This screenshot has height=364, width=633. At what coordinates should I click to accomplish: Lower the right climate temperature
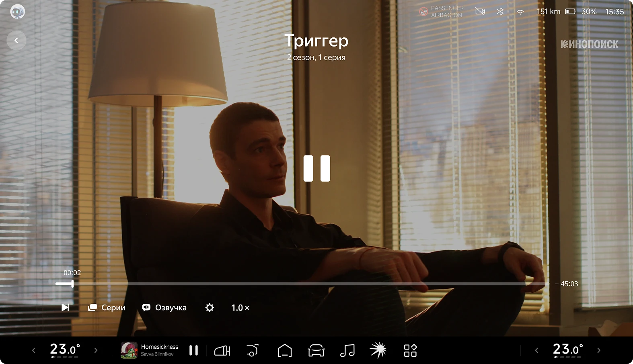[x=536, y=350]
